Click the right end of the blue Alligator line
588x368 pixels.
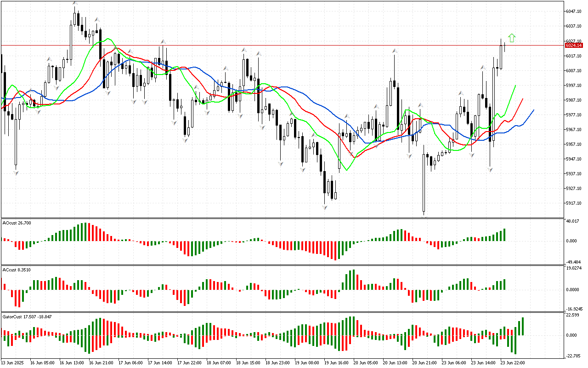(x=533, y=110)
